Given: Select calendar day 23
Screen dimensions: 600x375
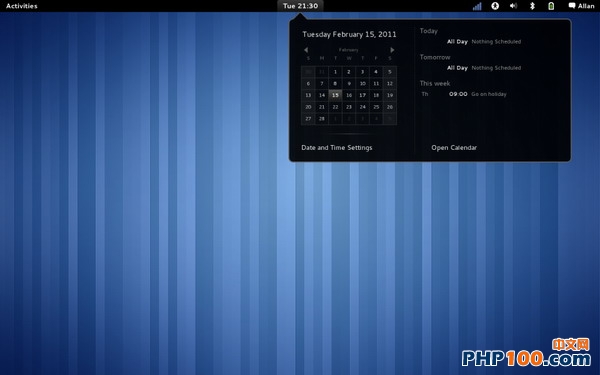Looking at the screenshot, I should 349,107.
